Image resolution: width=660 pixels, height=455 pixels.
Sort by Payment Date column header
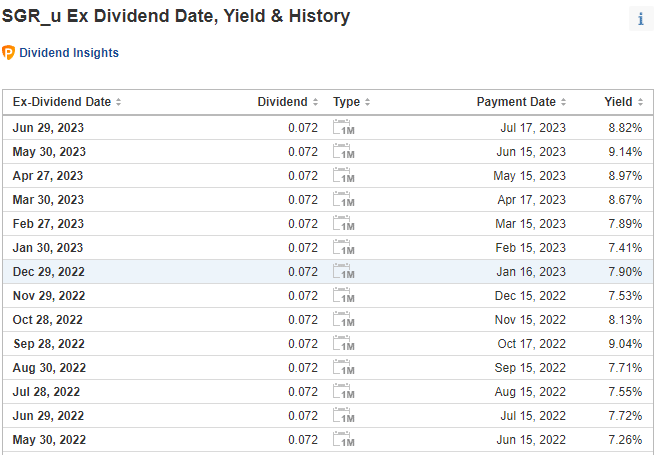[x=521, y=102]
